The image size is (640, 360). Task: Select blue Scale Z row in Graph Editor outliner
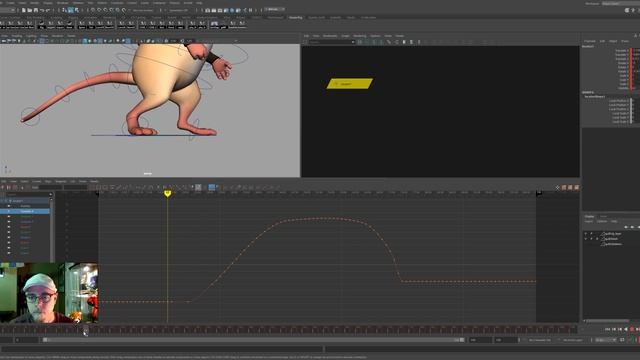(25, 253)
